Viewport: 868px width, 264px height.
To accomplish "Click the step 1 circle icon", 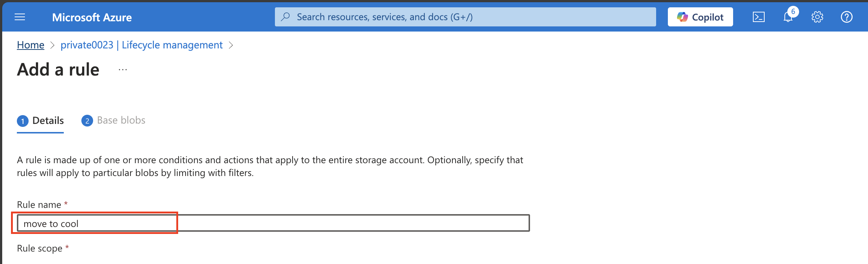I will [x=23, y=121].
